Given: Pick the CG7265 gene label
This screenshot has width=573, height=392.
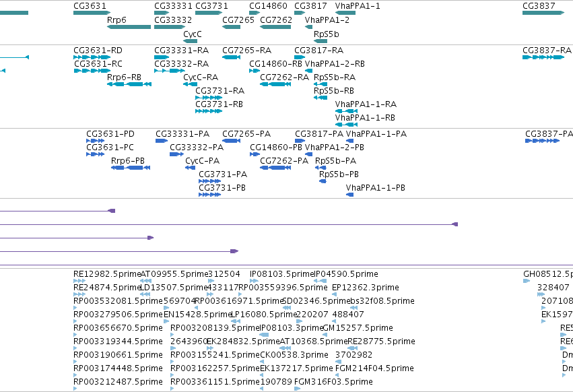Looking at the screenshot, I should [238, 20].
